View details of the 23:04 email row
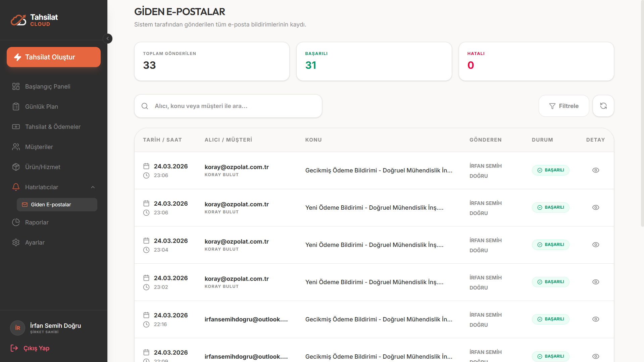Viewport: 644px width, 362px height. click(x=595, y=245)
